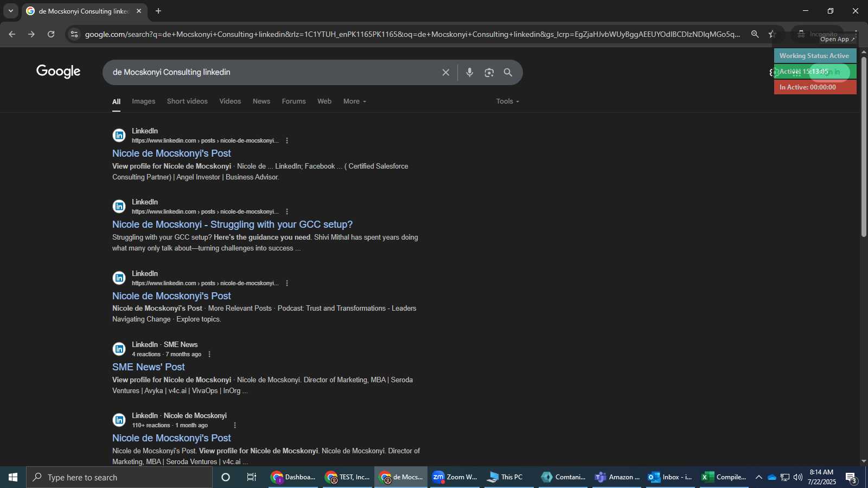868x488 pixels.
Task: Open third result Nicole de Mocskonyi's Post
Action: tap(171, 296)
